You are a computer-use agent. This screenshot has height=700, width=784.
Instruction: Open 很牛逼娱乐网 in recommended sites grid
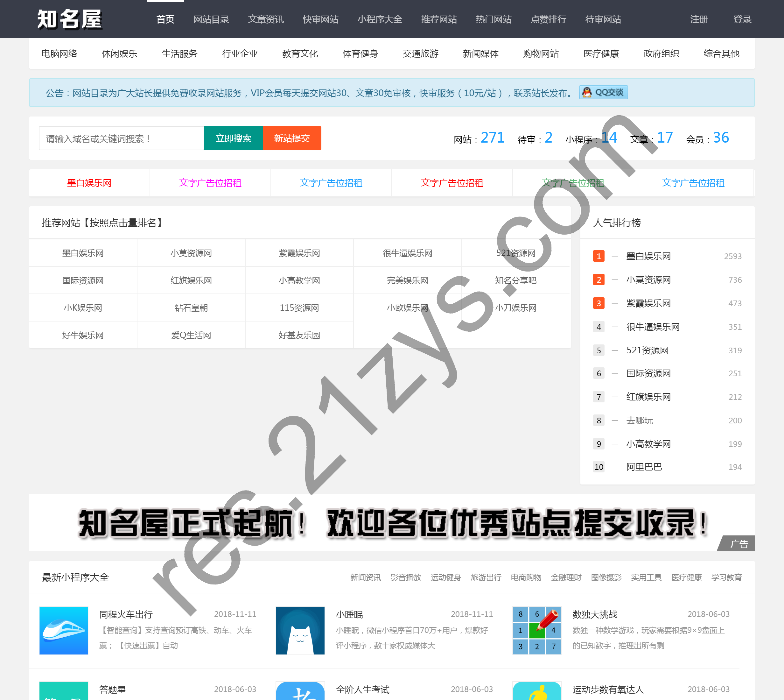[x=408, y=253]
